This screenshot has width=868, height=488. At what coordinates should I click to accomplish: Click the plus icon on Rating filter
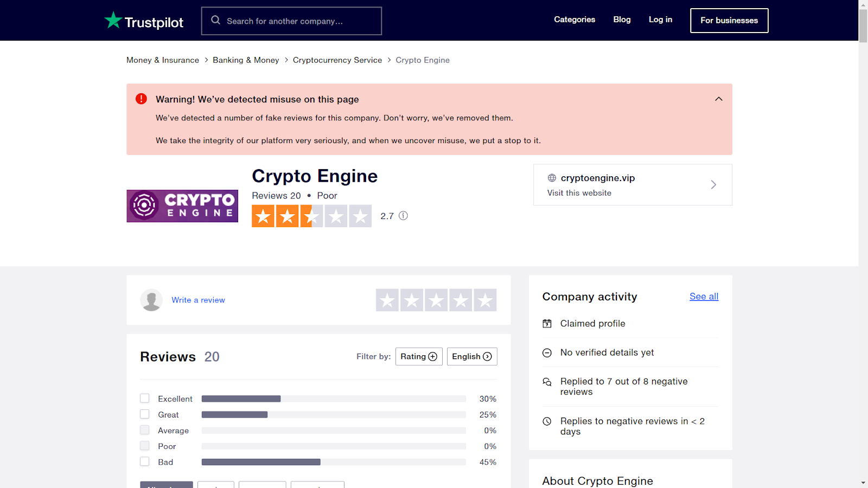coord(432,356)
